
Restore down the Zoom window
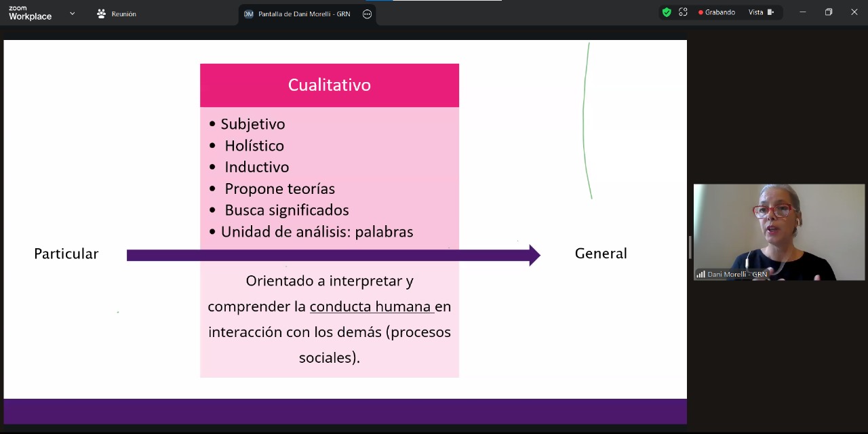pos(828,12)
